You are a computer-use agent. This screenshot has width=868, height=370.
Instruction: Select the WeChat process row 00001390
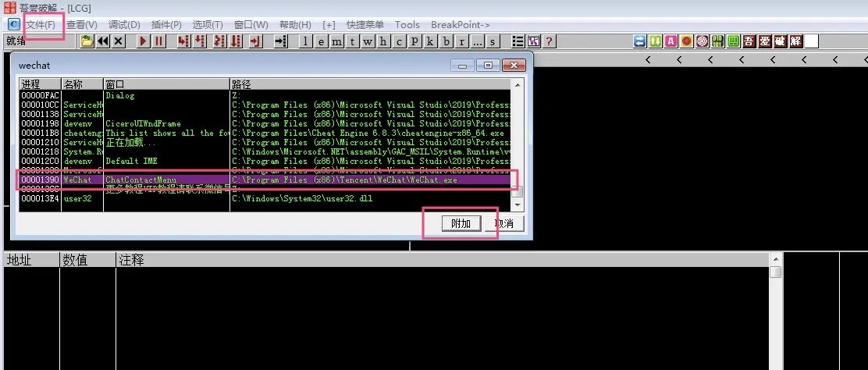(265, 180)
